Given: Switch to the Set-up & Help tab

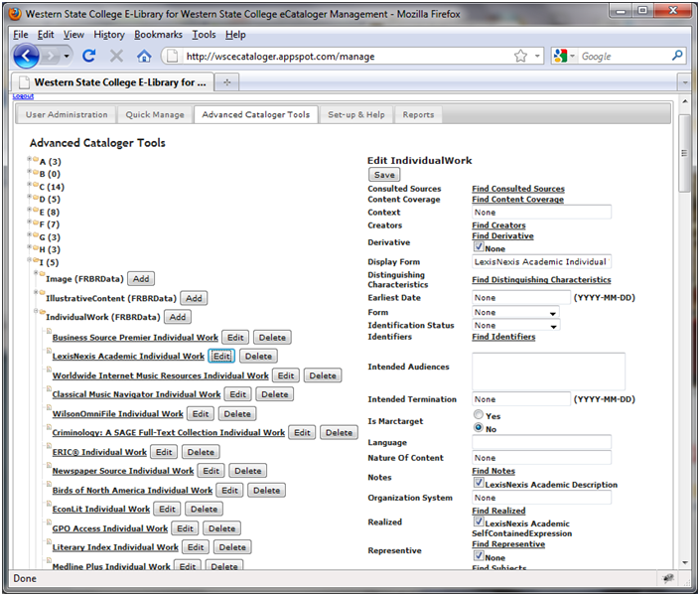Looking at the screenshot, I should tap(356, 115).
